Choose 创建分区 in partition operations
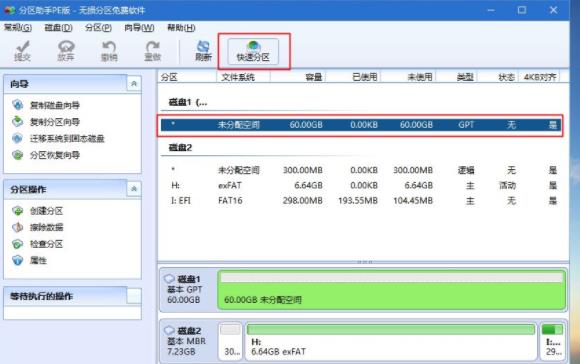580x364 pixels. [x=46, y=211]
